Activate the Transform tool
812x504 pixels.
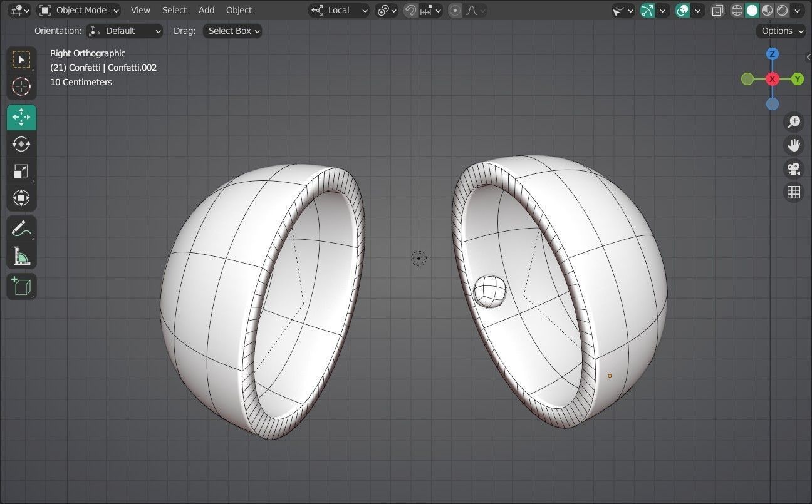click(21, 198)
